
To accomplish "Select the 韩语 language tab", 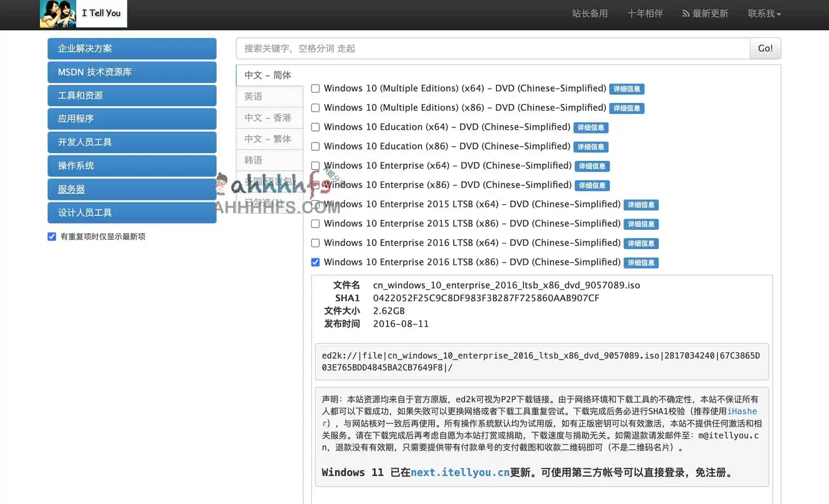I will pyautogui.click(x=253, y=160).
